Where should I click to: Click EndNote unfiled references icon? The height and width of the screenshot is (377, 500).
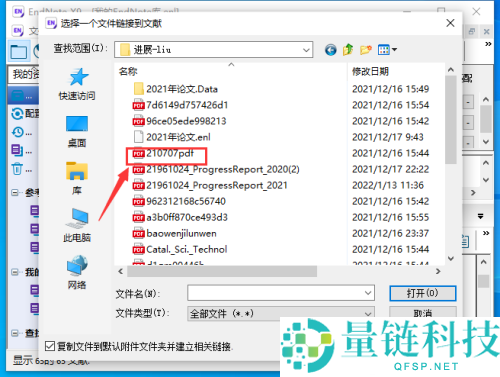(x=17, y=150)
